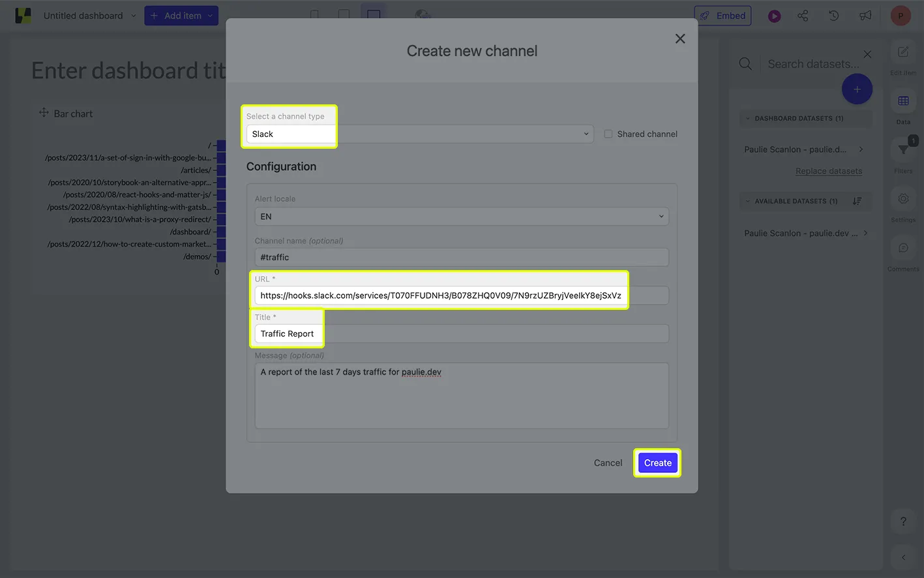Click the Bar chart move handle icon
Viewport: 924px width, 578px height.
click(44, 113)
